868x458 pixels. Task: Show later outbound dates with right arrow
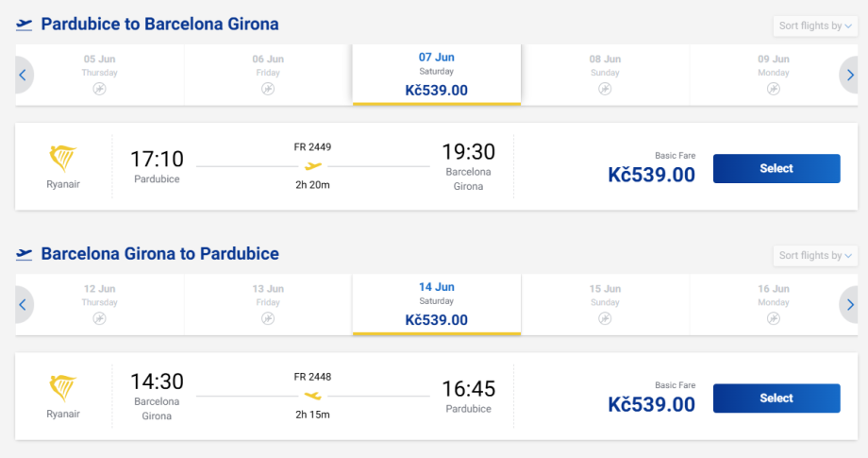(x=850, y=75)
